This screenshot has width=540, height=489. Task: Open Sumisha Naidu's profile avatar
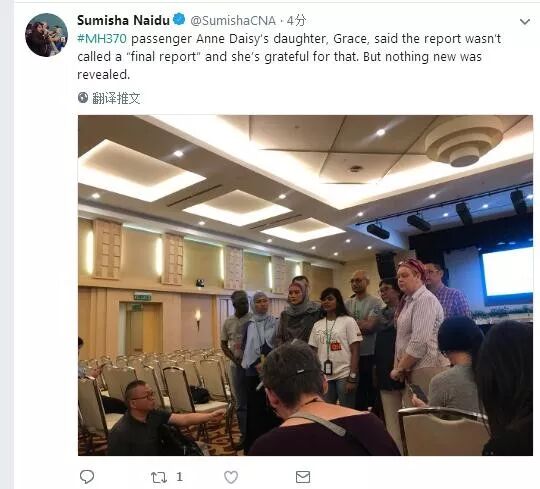tap(46, 35)
